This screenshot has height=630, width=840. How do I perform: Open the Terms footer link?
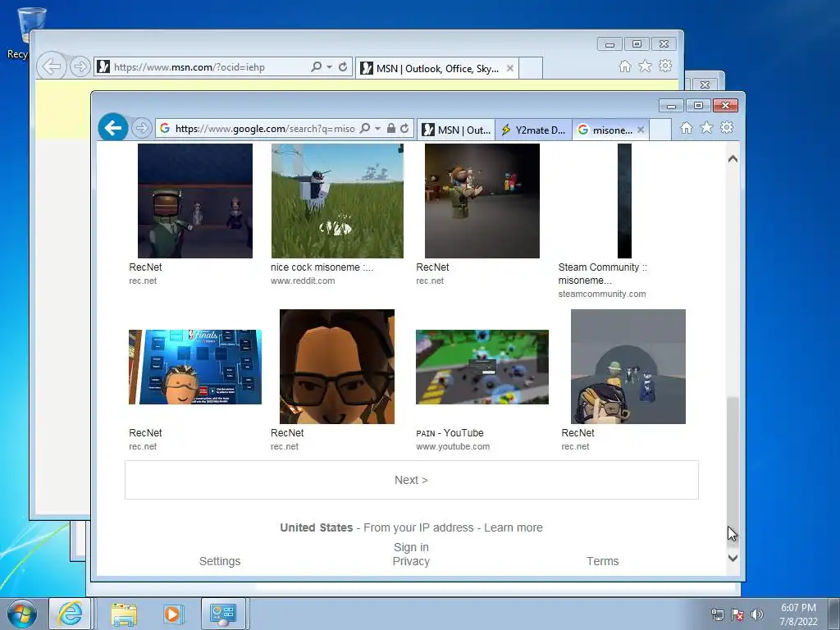(x=603, y=561)
